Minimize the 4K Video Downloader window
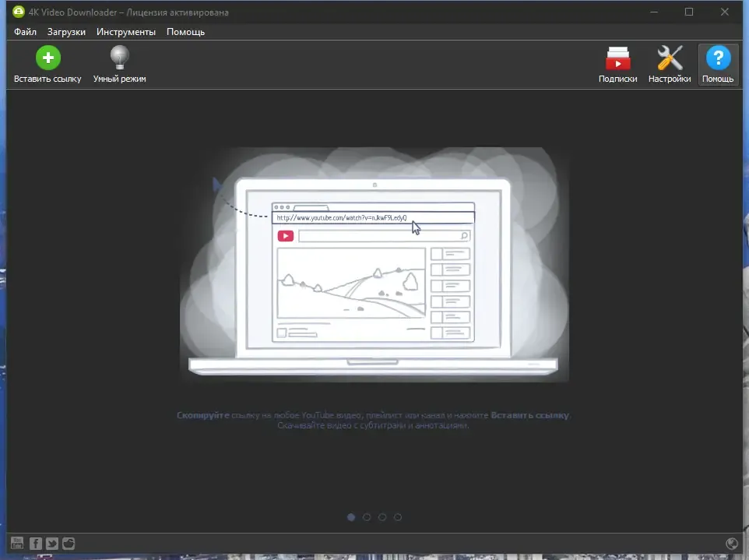 coord(654,12)
